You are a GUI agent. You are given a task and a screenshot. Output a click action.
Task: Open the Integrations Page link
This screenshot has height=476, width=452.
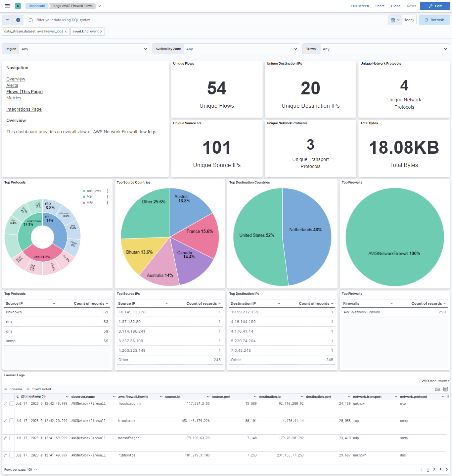tap(24, 109)
